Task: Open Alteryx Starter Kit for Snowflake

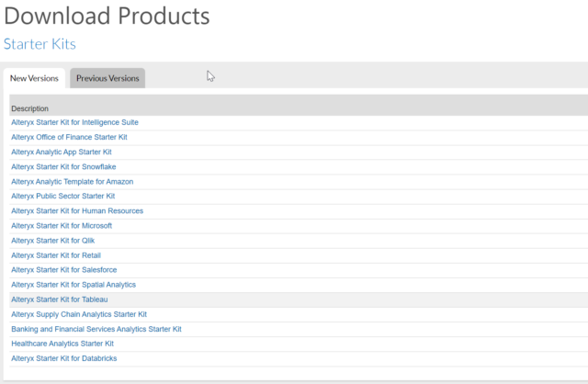Action: coord(63,167)
